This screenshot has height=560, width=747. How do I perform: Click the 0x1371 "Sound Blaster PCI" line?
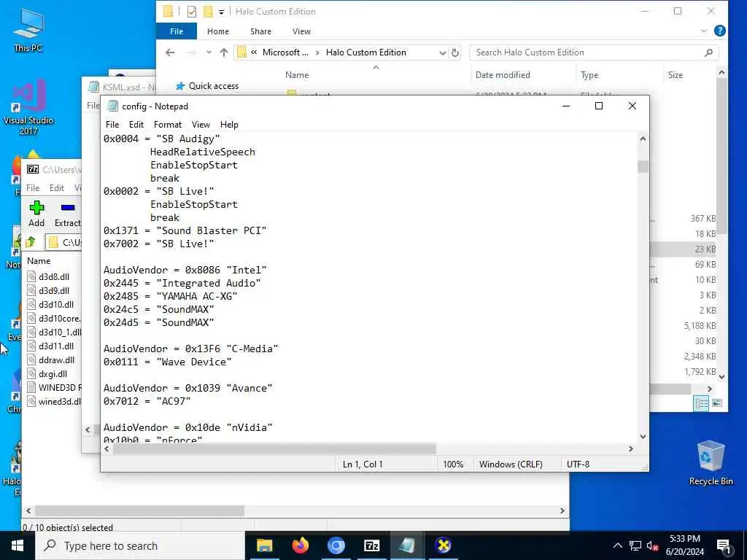(x=185, y=230)
